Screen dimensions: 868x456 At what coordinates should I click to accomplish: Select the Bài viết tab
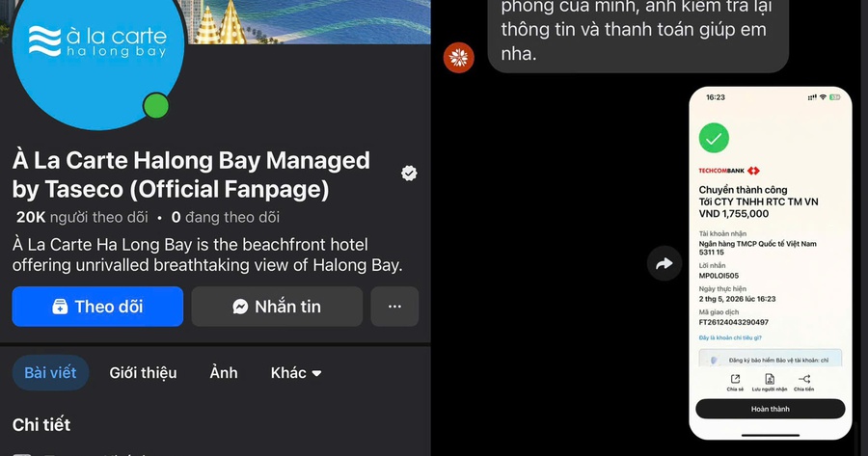click(50, 373)
